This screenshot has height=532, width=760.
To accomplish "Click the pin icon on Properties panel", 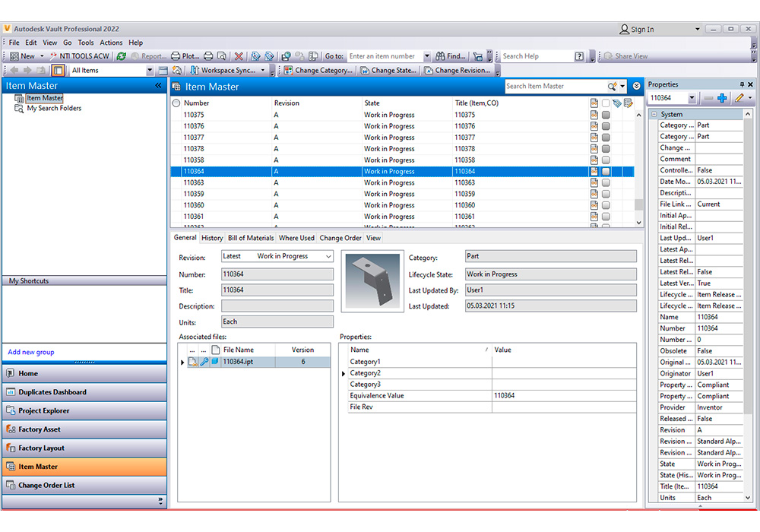I will pyautogui.click(x=742, y=84).
